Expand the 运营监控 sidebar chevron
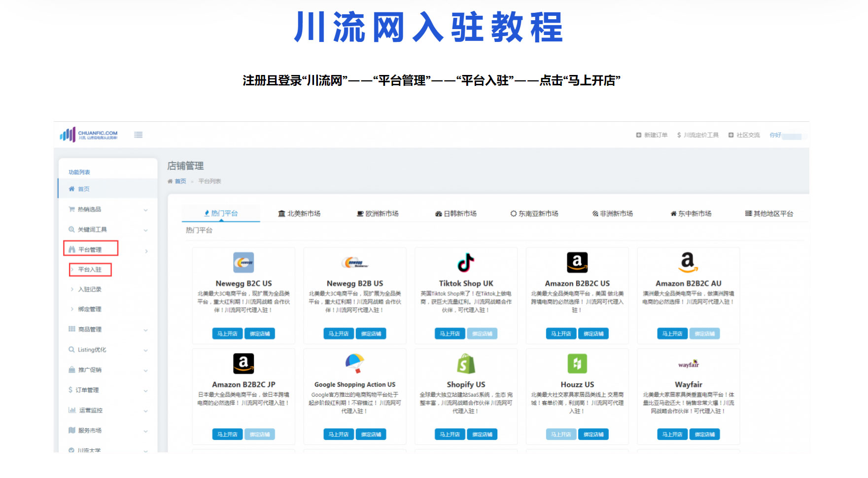This screenshot has width=868, height=478. [145, 411]
